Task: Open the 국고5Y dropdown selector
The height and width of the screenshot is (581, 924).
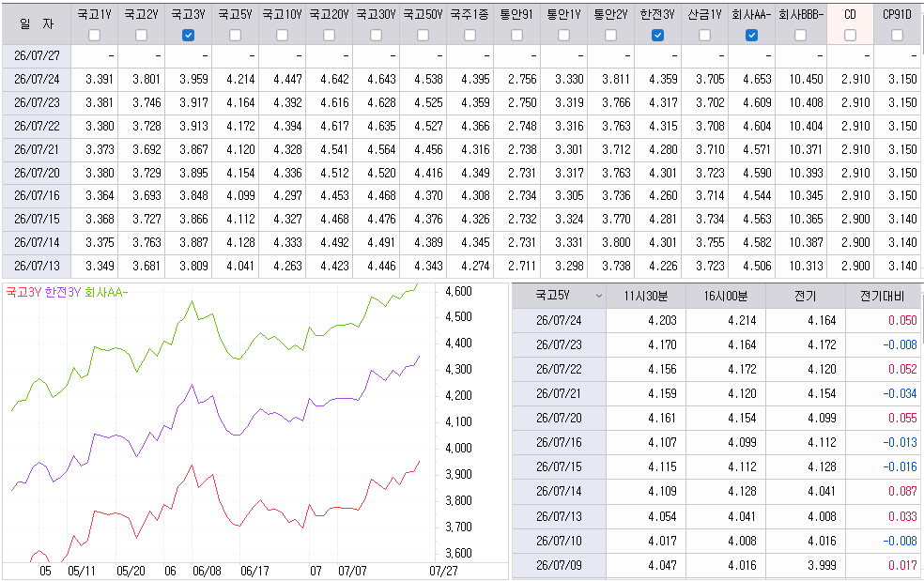Action: (559, 296)
